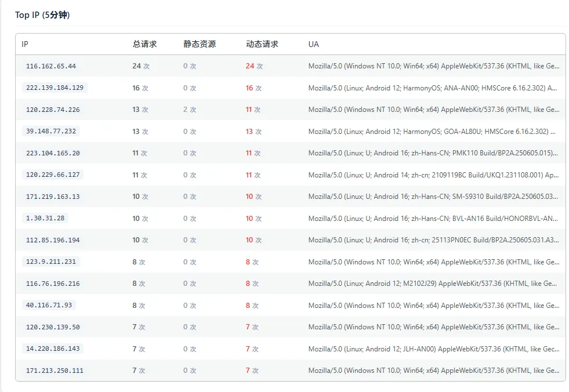Click UA text containing SM-S9310 Build
569x392 pixels.
[x=433, y=197]
